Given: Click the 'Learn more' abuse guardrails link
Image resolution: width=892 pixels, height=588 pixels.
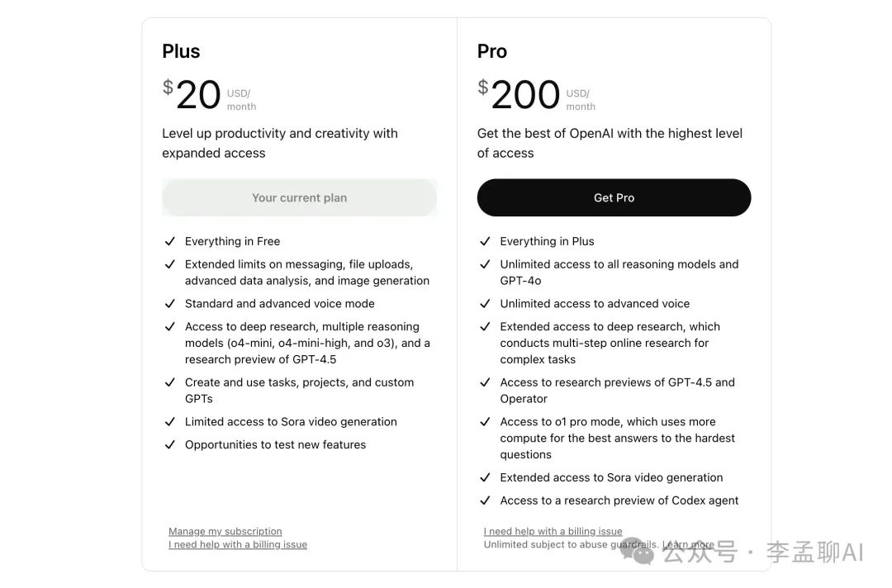Looking at the screenshot, I should 688,545.
